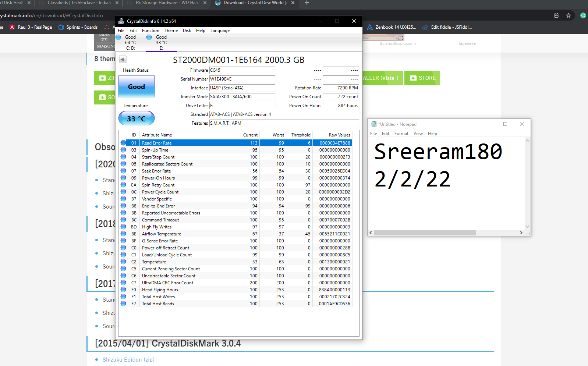Open the Function menu in CrystalDiskInfo
Viewport: 588px width, 366px height.
click(150, 31)
